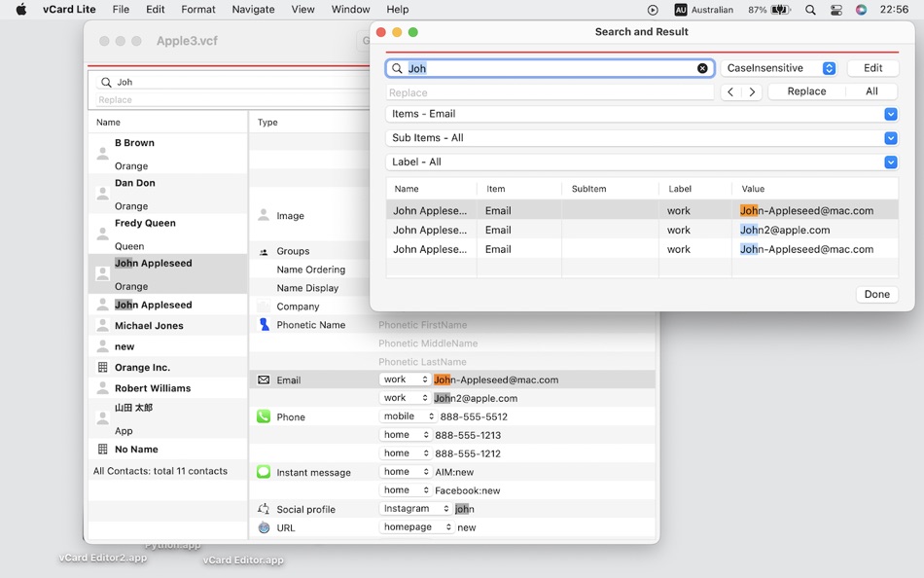Click the Siri icon in menu bar
The image size is (924, 578).
(862, 10)
